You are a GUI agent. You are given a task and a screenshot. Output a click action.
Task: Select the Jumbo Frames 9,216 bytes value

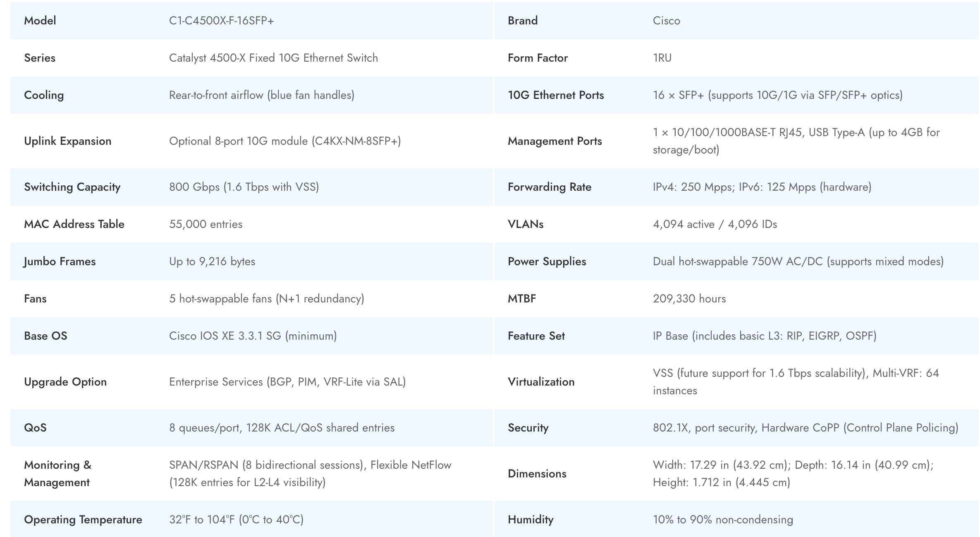pos(212,261)
